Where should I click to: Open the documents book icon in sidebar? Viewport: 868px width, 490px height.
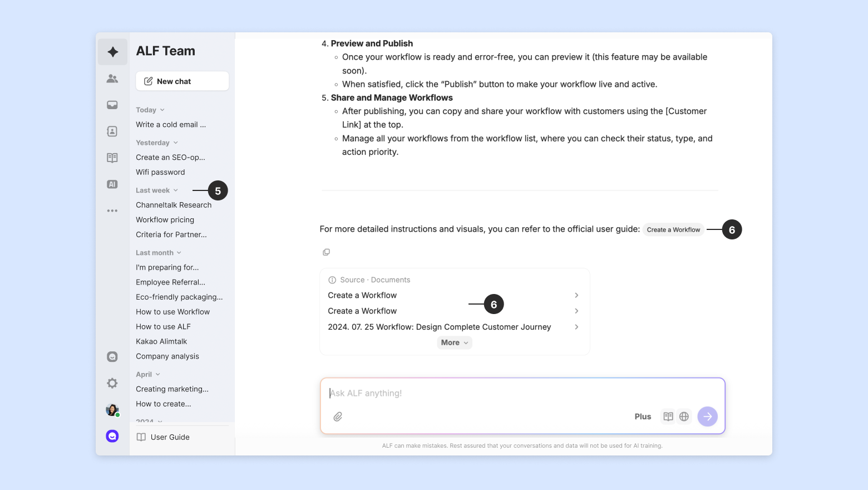point(112,158)
